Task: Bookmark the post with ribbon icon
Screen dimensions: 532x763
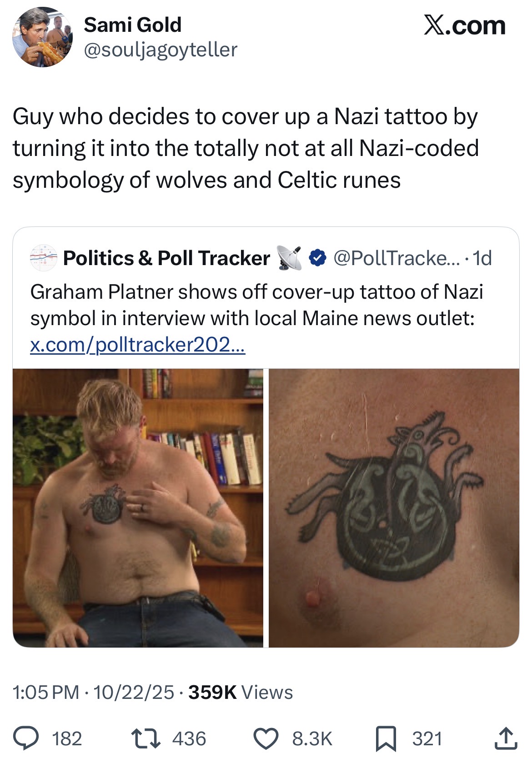Action: point(386,739)
